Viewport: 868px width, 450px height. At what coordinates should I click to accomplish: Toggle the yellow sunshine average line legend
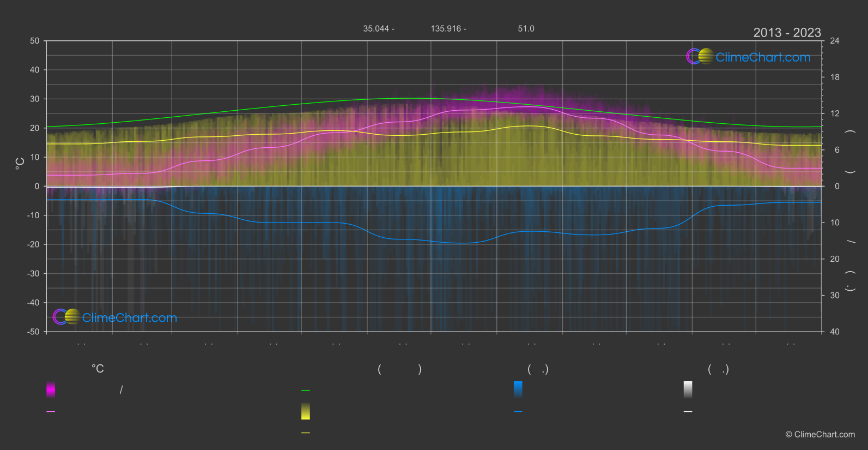[306, 433]
